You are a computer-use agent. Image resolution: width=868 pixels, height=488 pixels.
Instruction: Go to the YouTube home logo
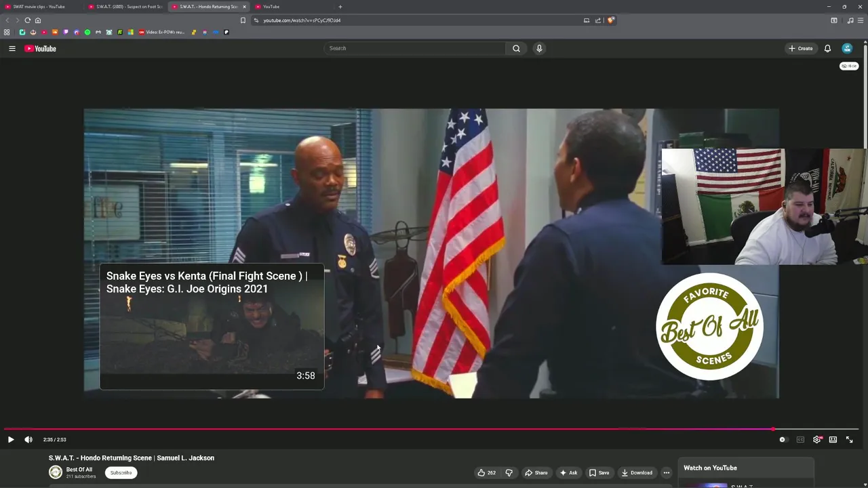click(40, 48)
